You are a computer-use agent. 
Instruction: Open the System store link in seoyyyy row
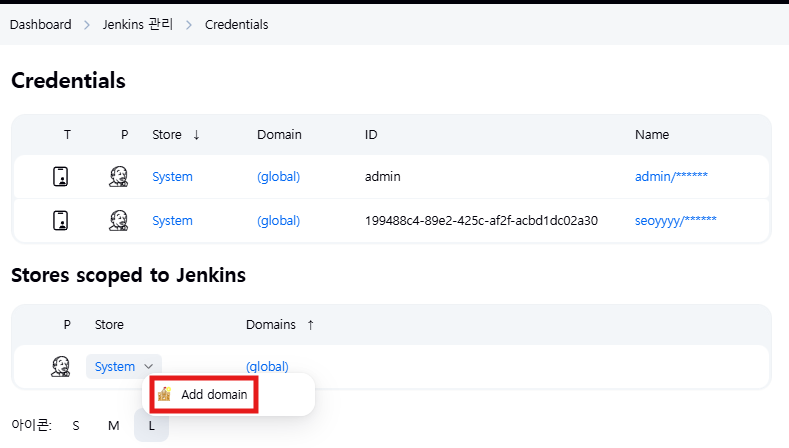click(x=173, y=220)
